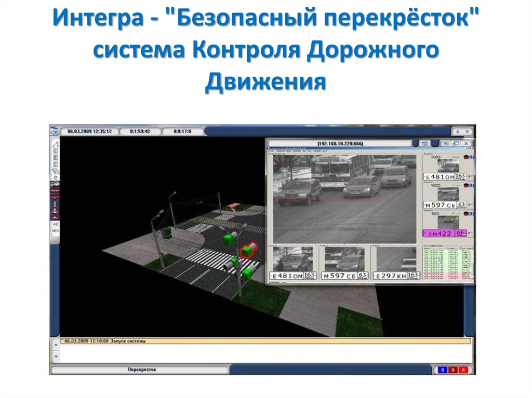Screen dimensions: 532x398
Task: Open the bottom thumbnail for plate M597CE
Action: click(x=344, y=259)
